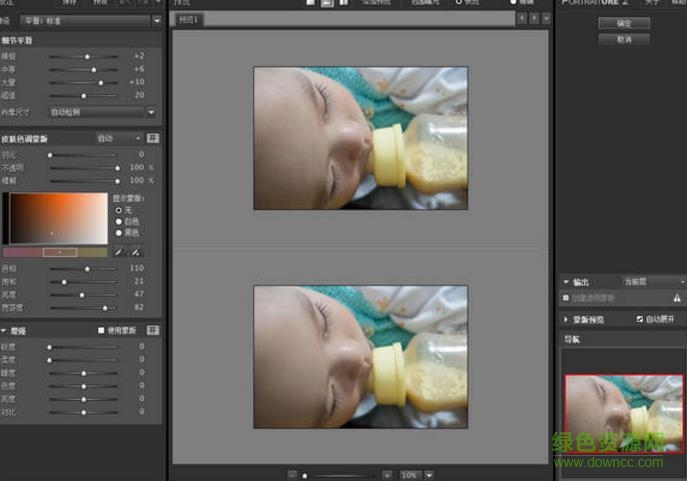Click the 取消 (Cancel) button
This screenshot has width=687, height=481.
coord(624,39)
